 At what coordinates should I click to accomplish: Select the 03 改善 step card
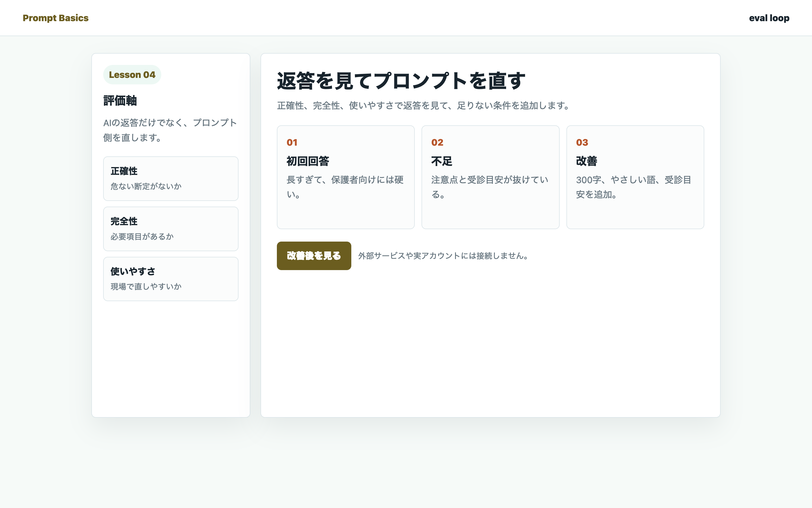click(635, 177)
